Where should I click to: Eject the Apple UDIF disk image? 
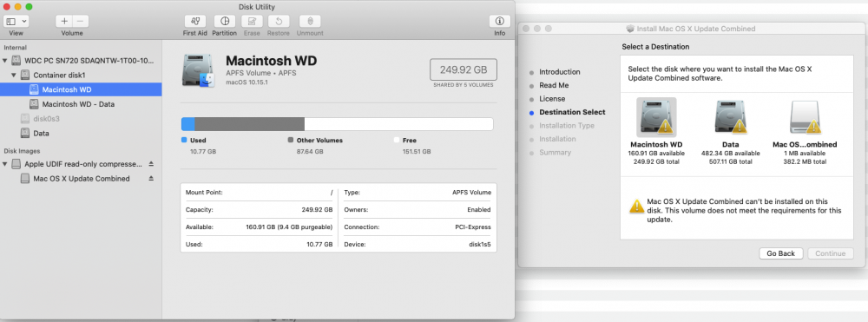pos(151,164)
